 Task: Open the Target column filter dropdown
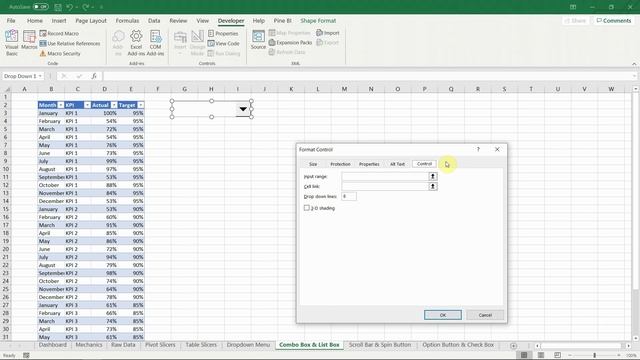140,105
